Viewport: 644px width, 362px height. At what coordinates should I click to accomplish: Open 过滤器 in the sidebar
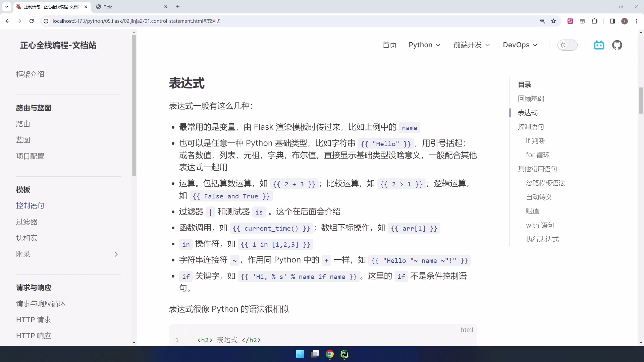tap(26, 222)
